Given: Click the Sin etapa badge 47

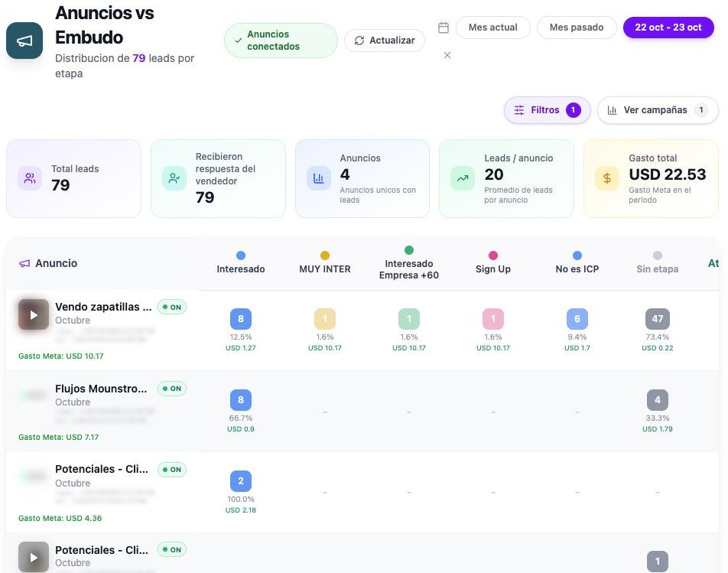Looking at the screenshot, I should click(x=658, y=318).
